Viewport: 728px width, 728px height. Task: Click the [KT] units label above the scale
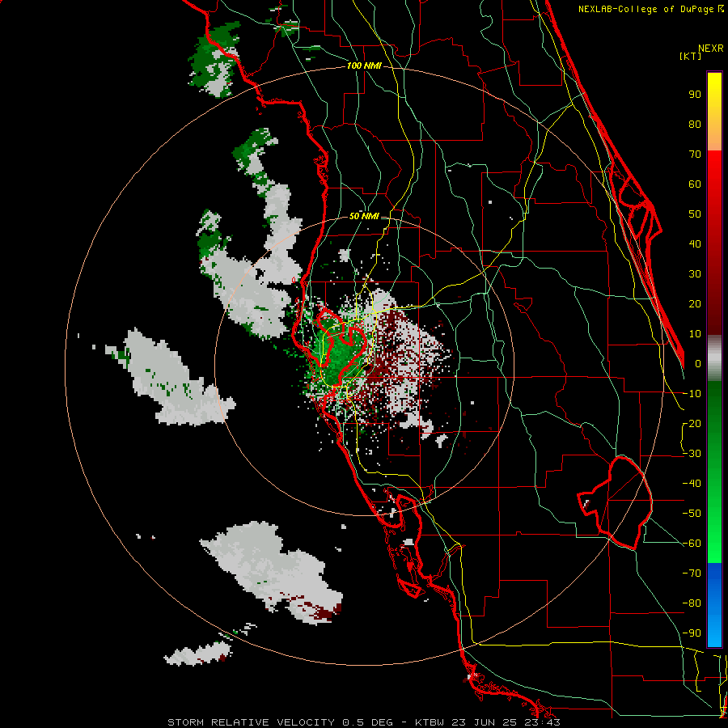click(x=691, y=56)
